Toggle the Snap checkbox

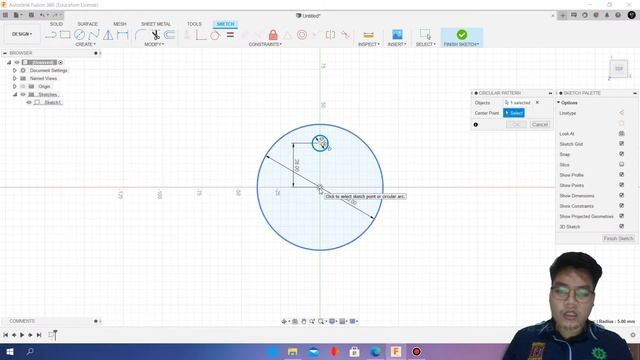pos(621,154)
